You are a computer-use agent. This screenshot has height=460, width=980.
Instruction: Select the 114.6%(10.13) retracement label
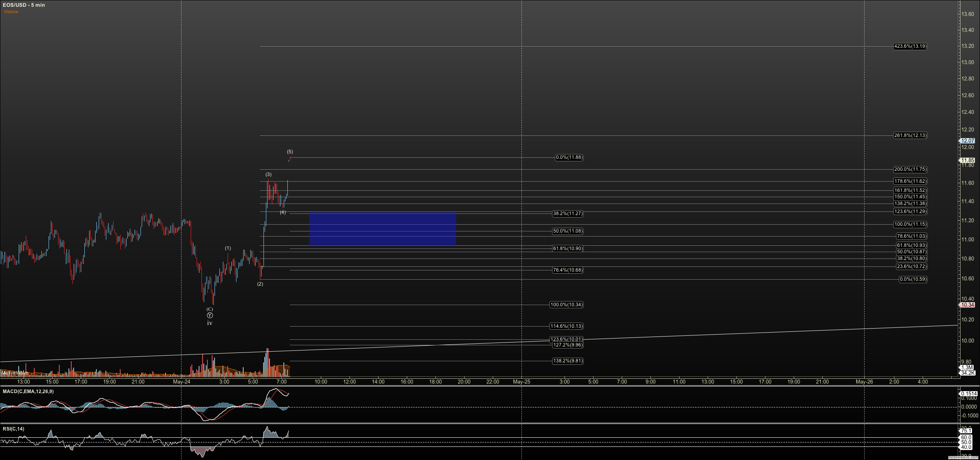pyautogui.click(x=566, y=326)
